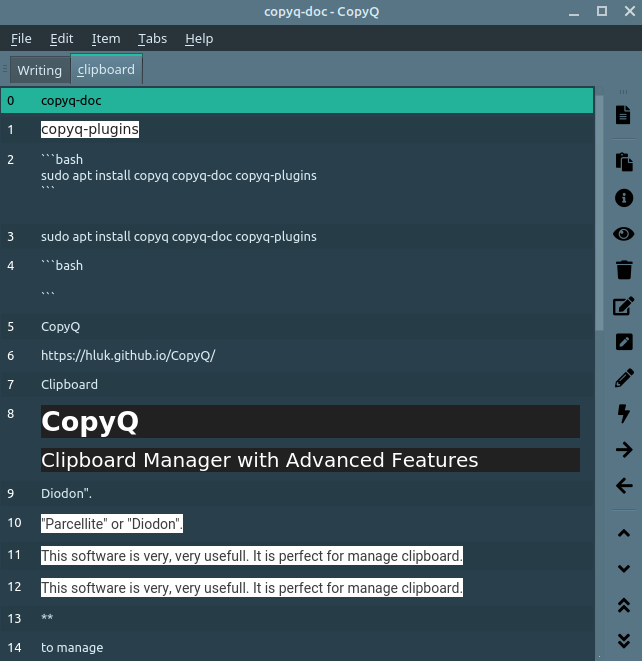This screenshot has height=661, width=642.
Task: Select item 13 '**'
Action: pyautogui.click(x=297, y=618)
